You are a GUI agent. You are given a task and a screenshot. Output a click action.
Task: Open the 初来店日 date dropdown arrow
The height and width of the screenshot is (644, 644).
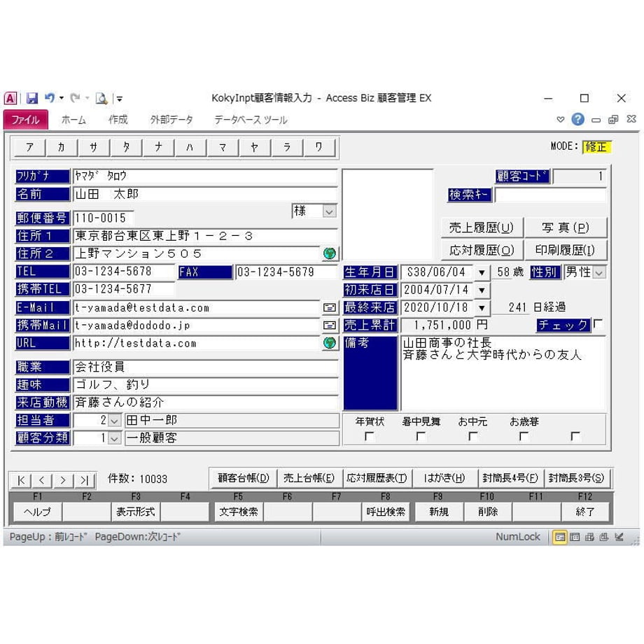482,290
